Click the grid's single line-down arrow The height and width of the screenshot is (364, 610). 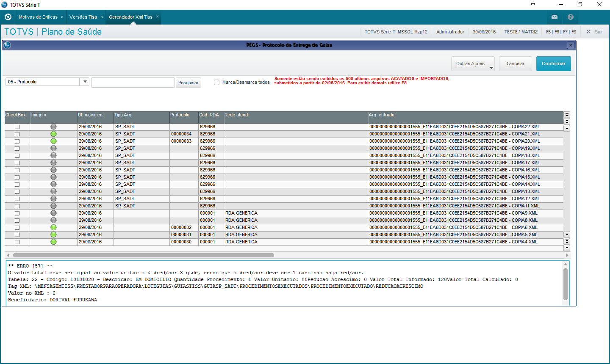567,234
